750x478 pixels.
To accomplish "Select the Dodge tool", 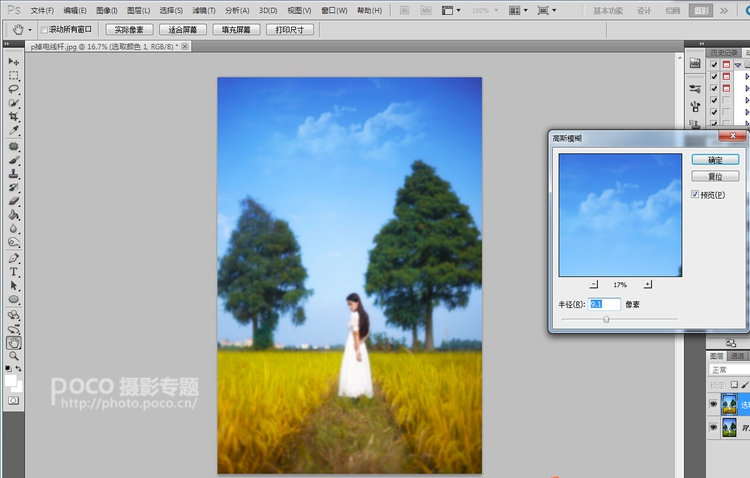I will (13, 243).
